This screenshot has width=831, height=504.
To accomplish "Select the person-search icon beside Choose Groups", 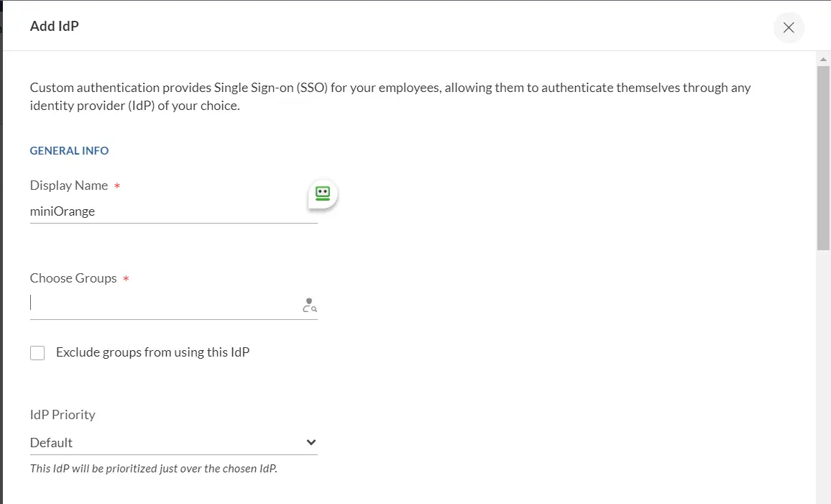I will pos(309,305).
